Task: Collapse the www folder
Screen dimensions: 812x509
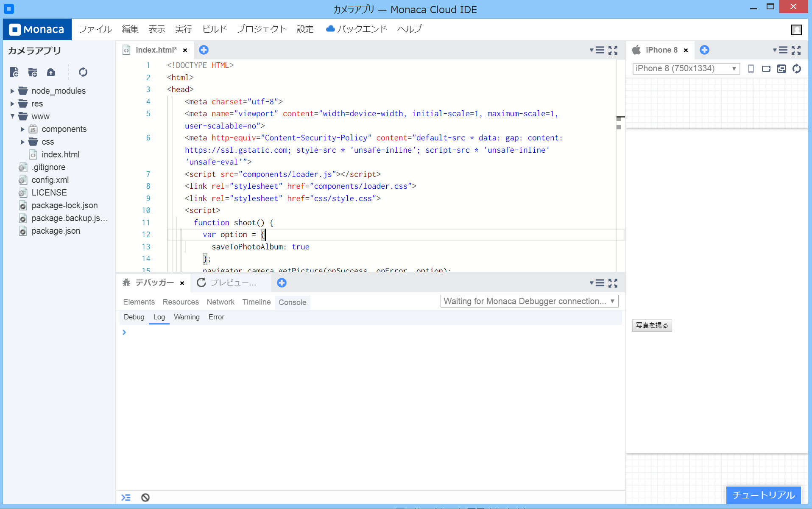Action: [x=12, y=116]
